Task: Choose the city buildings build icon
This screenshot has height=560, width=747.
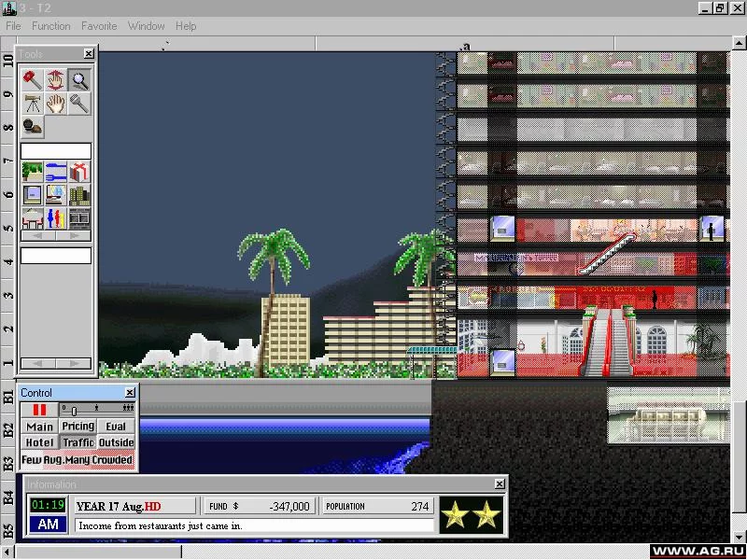Action: tap(79, 195)
